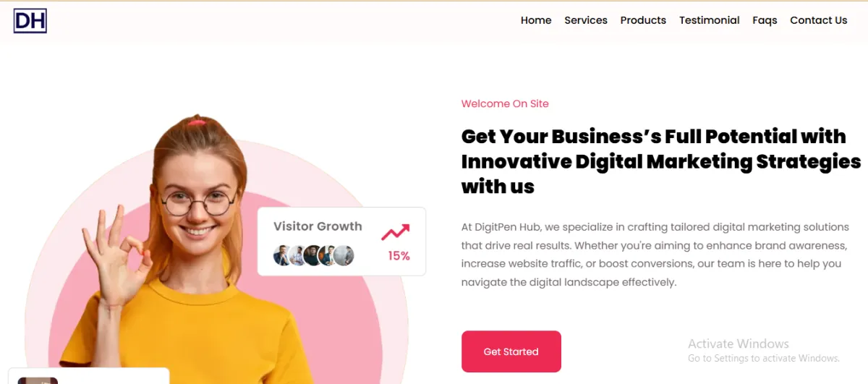Click the second avatar in Visitor Growth card

tap(298, 255)
